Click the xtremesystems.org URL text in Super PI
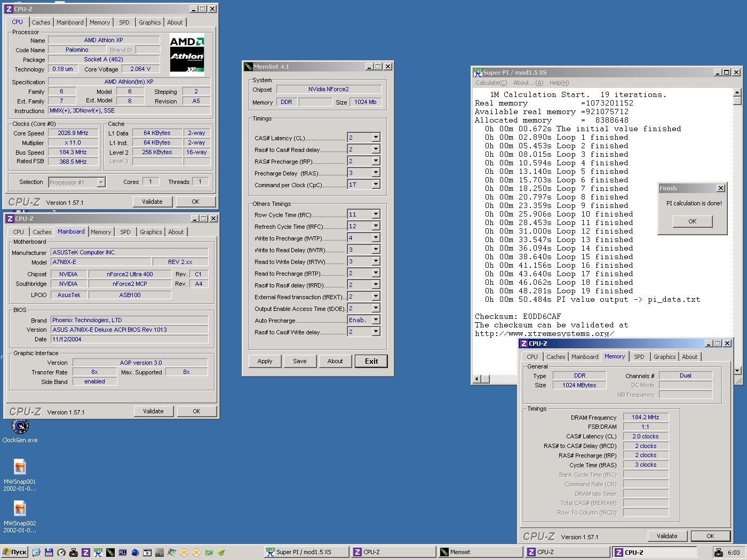The height and width of the screenshot is (560, 747). point(544,334)
